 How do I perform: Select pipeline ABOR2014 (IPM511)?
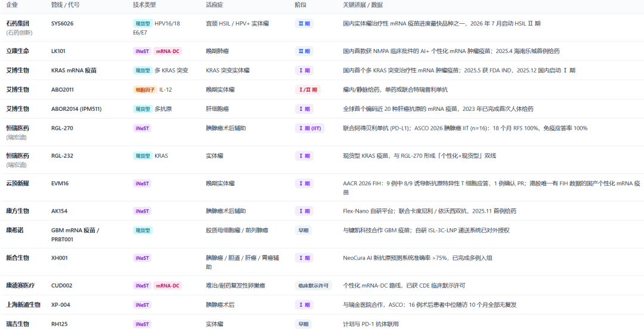(x=76, y=109)
